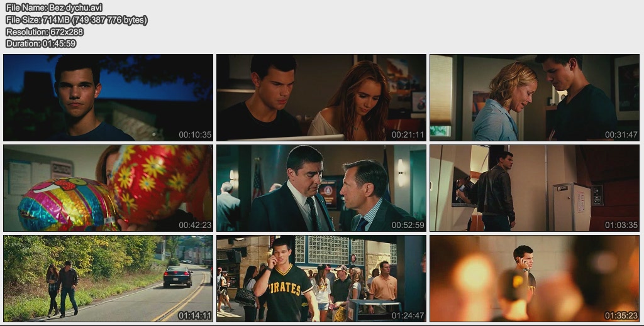The width and height of the screenshot is (644, 326).
Task: Click the File Name: Bez dychu.avi text
Action: [53, 8]
